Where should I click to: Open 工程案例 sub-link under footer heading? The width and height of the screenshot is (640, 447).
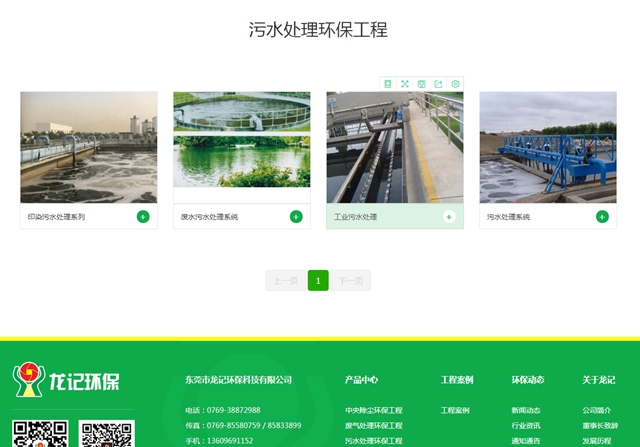455,410
